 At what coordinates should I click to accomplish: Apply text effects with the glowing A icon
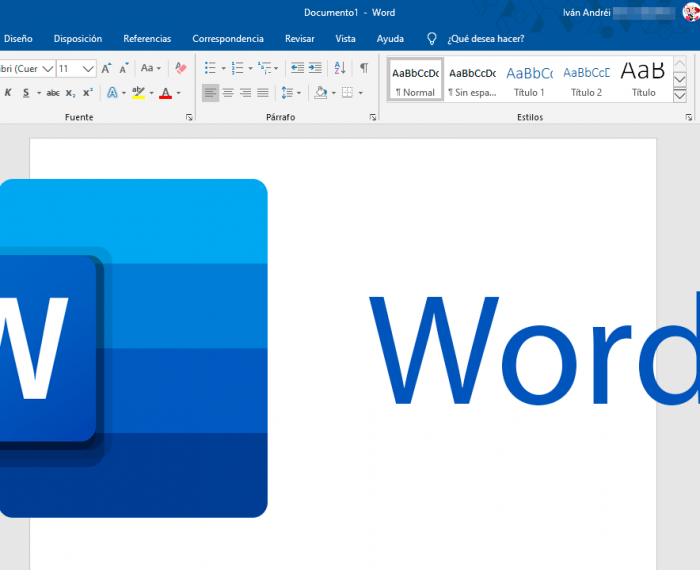coord(112,93)
